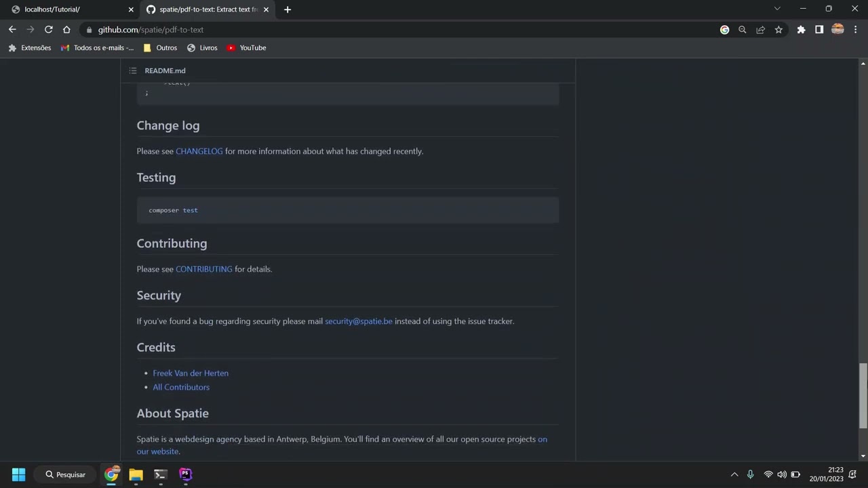
Task: Bookmark this page with the star
Action: [x=778, y=30]
